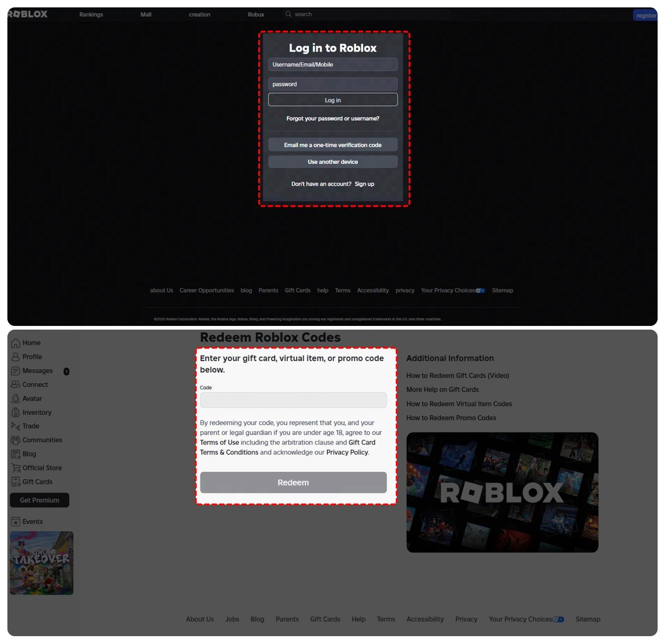
Task: Click Terms in the redeem page footer
Action: [386, 620]
